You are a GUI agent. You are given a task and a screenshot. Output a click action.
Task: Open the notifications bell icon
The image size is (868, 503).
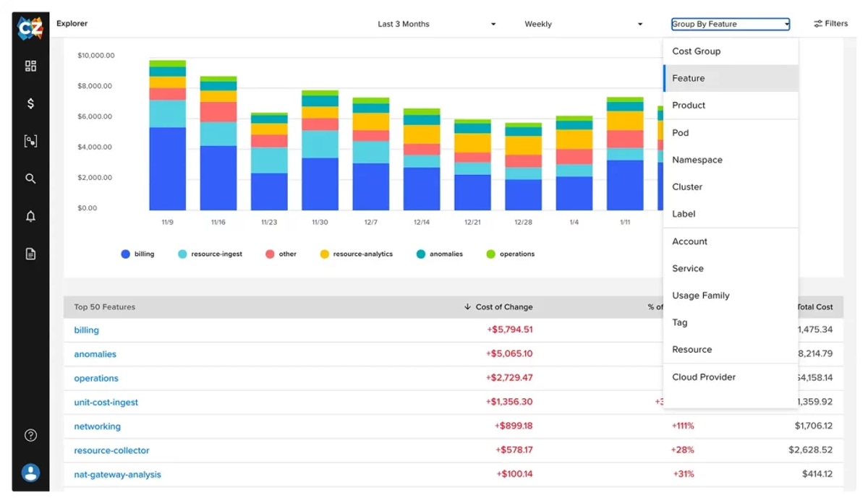pos(30,216)
